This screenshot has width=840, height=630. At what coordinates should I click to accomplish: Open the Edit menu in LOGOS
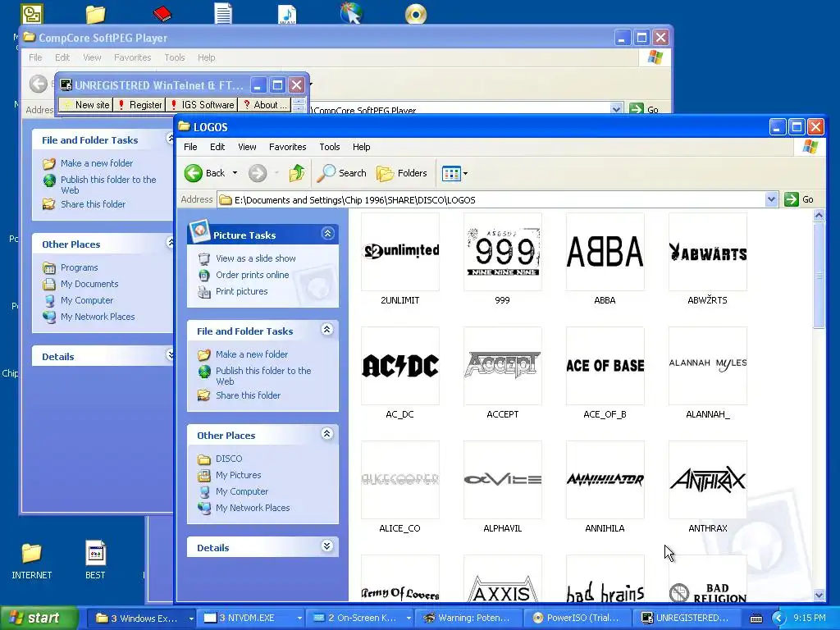click(x=217, y=147)
